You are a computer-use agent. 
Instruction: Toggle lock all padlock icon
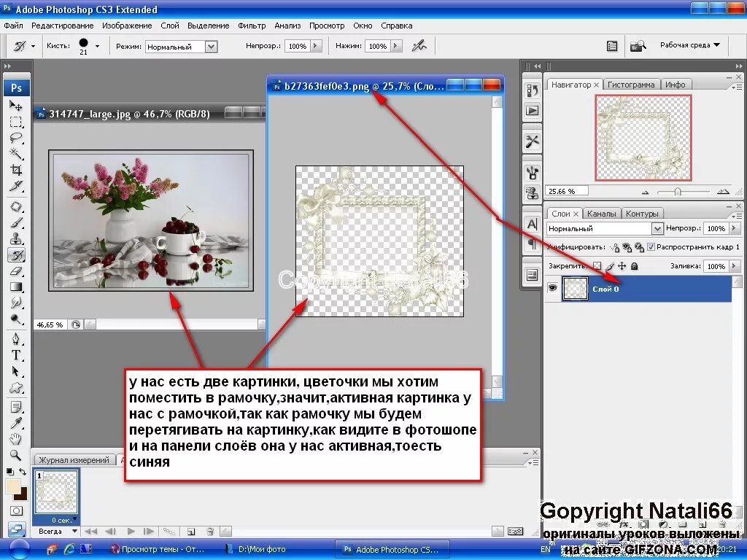pos(634,266)
